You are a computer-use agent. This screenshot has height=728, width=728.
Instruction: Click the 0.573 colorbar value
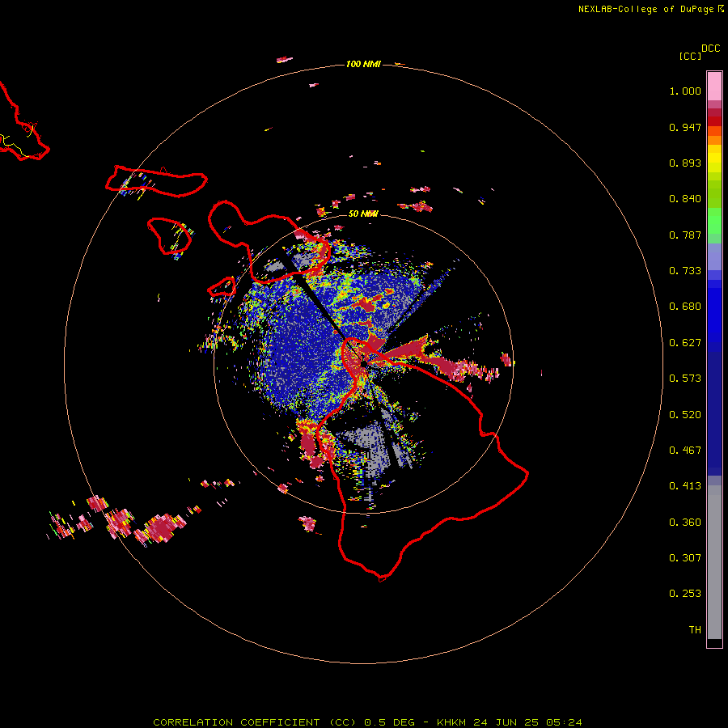click(685, 379)
